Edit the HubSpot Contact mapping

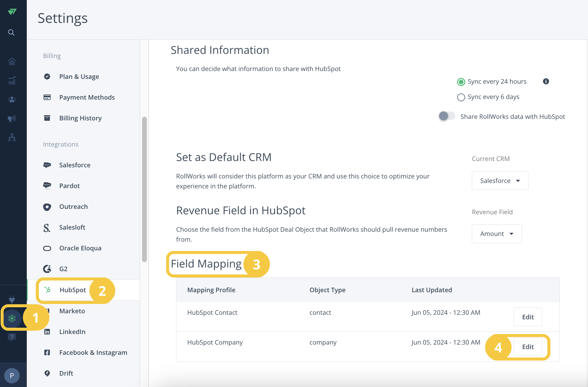click(528, 317)
